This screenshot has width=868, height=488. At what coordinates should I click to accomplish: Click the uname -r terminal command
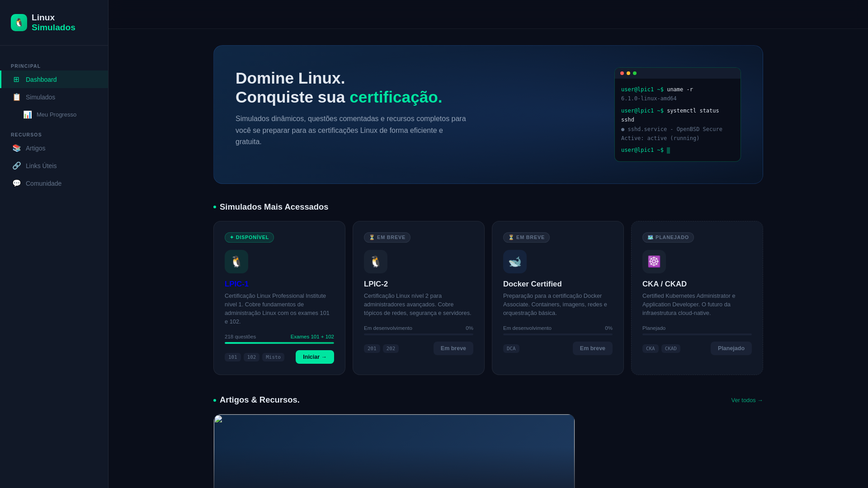[680, 89]
